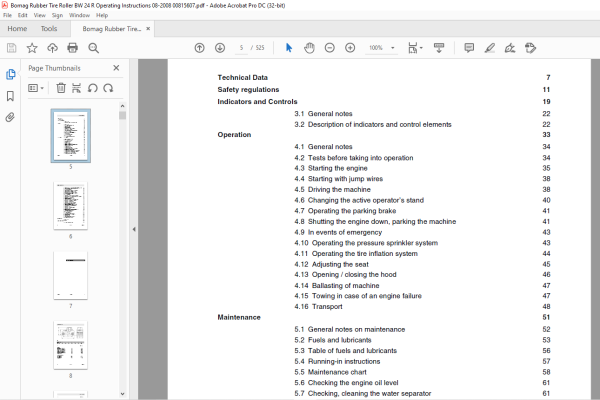Click the 4.14 Ballasting of machine entry
This screenshot has width=600, height=400.
(337, 286)
